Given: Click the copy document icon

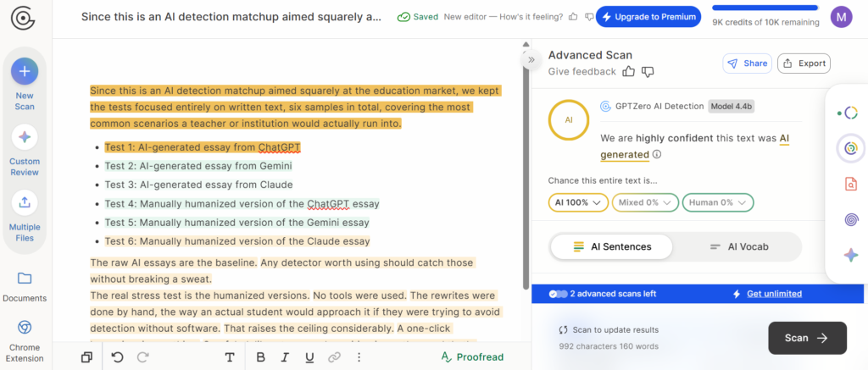Looking at the screenshot, I should (x=86, y=357).
